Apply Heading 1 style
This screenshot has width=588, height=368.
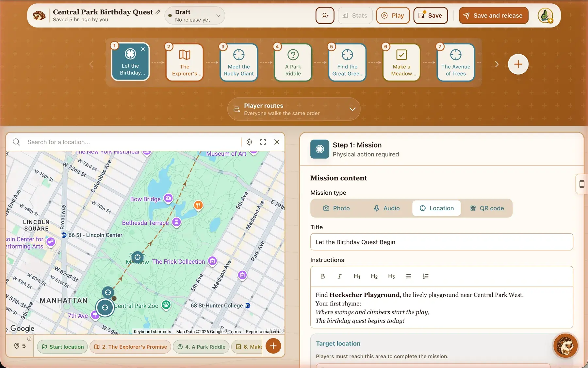[357, 276]
